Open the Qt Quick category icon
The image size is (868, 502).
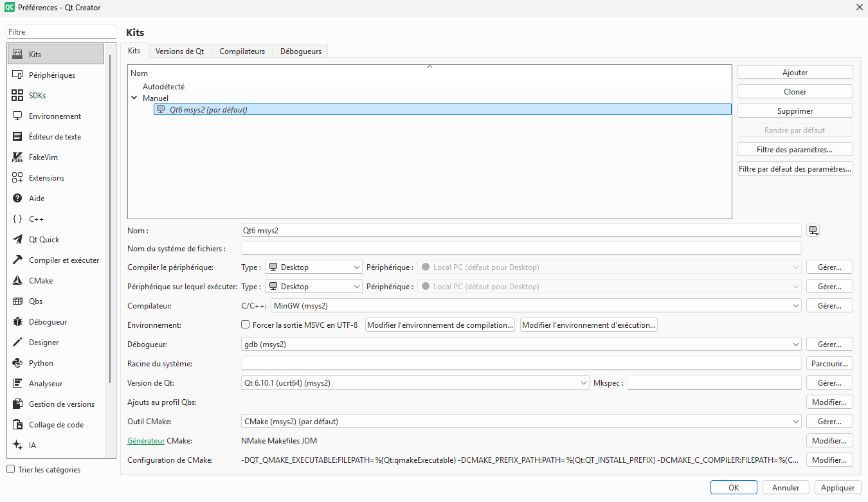tap(17, 240)
